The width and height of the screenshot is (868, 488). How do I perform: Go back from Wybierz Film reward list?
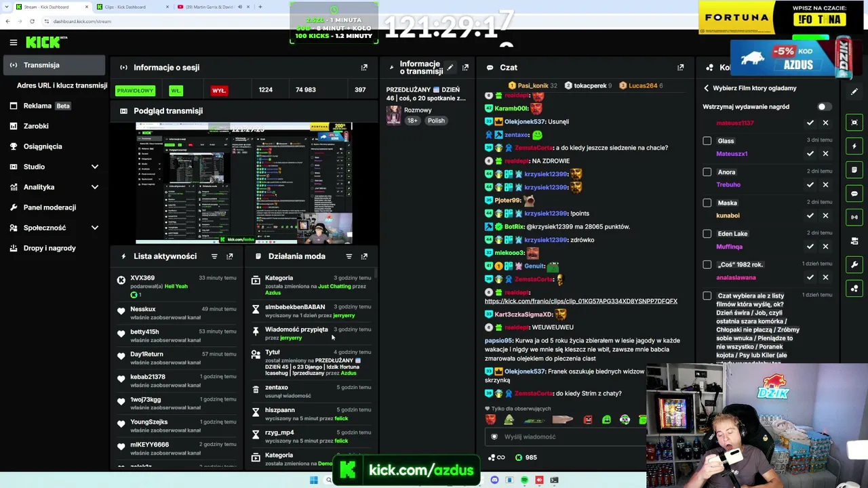tap(707, 88)
